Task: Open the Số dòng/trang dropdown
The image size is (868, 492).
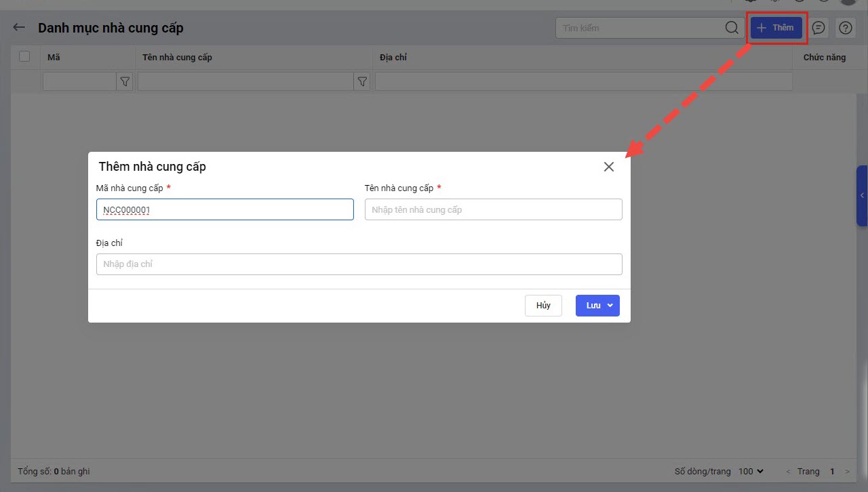Action: point(751,471)
